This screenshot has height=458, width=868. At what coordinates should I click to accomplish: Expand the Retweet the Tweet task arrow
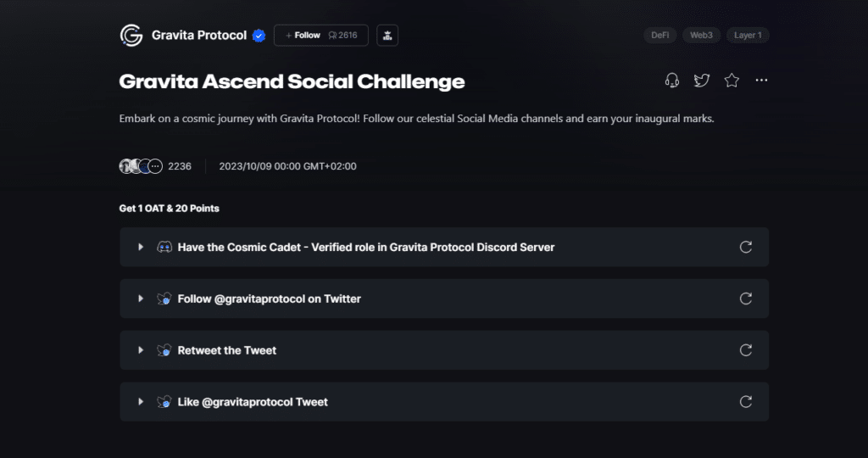coord(141,350)
